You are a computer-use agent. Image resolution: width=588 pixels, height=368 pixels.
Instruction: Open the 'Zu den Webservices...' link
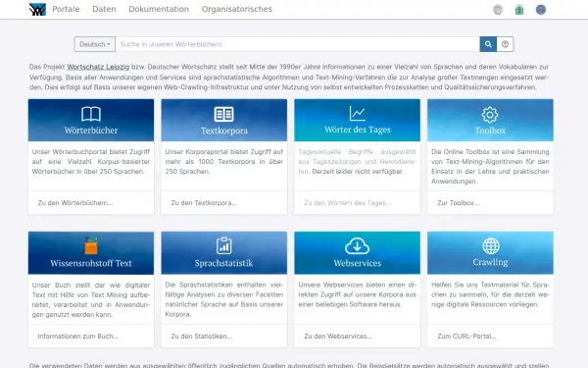338,336
